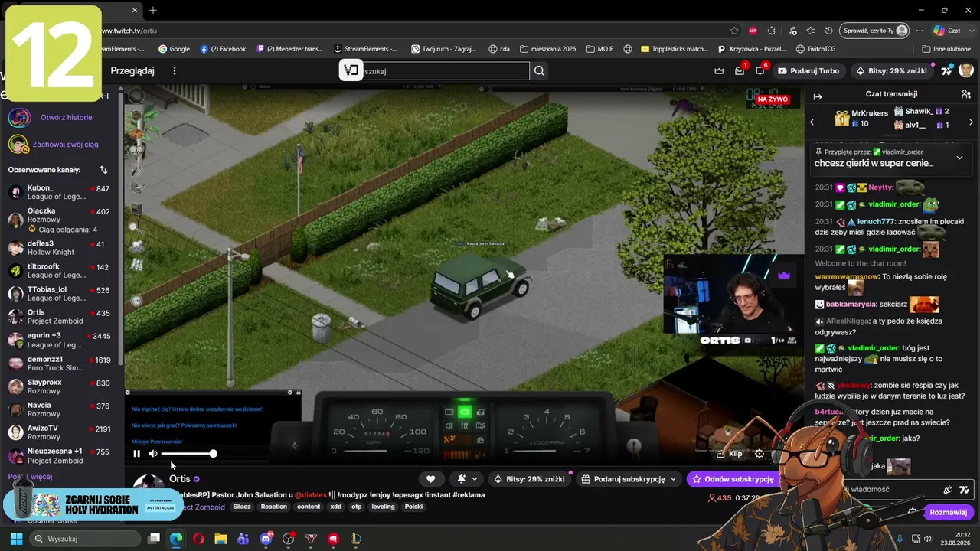Open the Inne ulubione bookmarks folder

(x=946, y=49)
